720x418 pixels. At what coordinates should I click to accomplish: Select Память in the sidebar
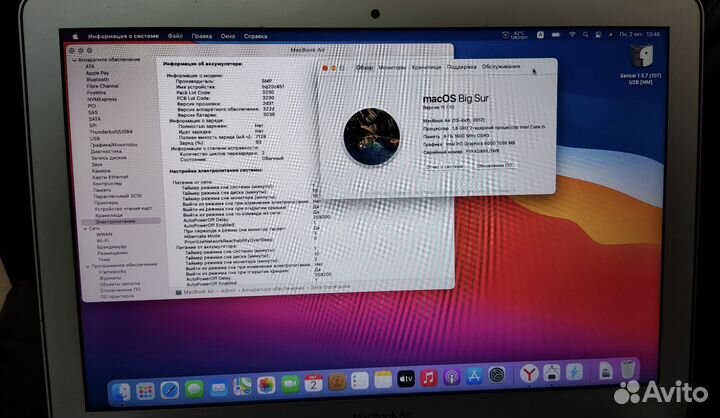(102, 190)
